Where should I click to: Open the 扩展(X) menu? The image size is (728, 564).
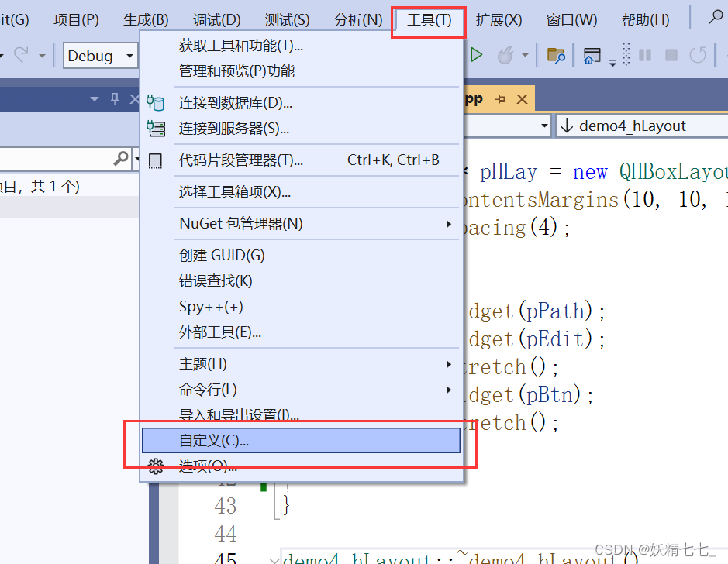[x=499, y=20]
